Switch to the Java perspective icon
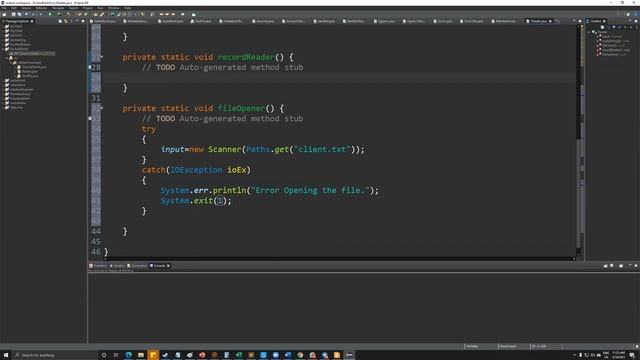 pos(636,14)
